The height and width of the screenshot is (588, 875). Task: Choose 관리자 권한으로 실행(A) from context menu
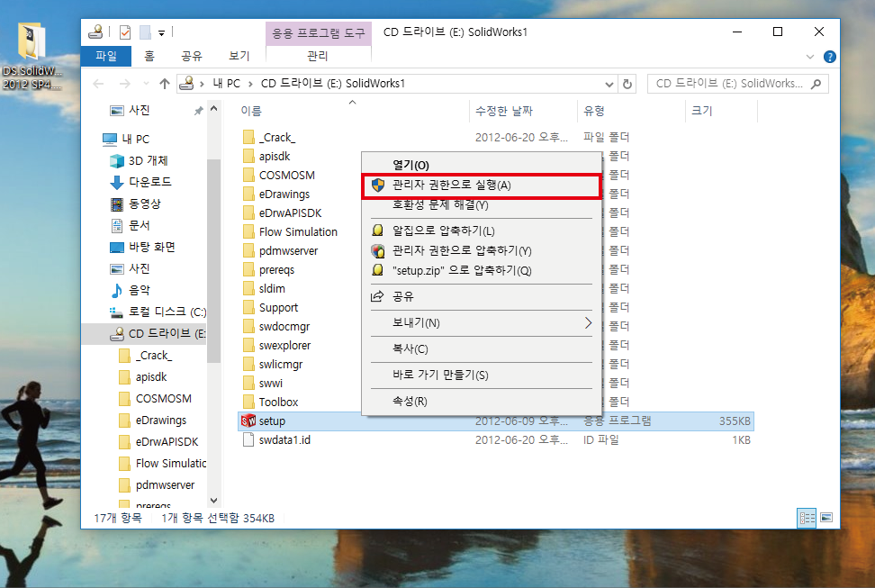(x=483, y=186)
